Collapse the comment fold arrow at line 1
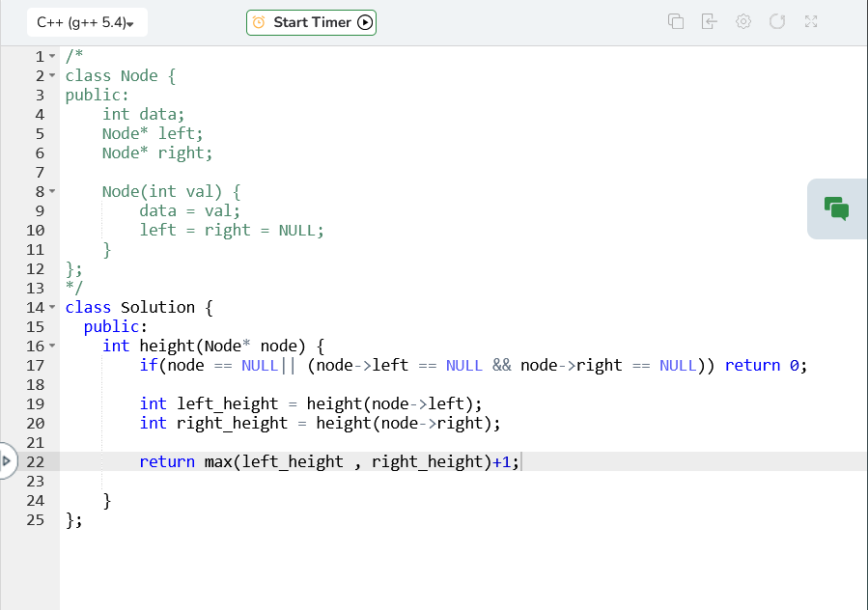 click(x=52, y=56)
